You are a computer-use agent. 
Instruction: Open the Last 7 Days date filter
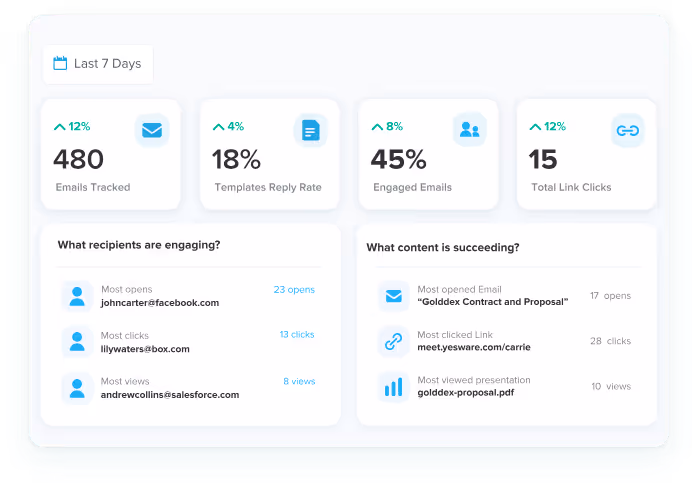pos(98,64)
